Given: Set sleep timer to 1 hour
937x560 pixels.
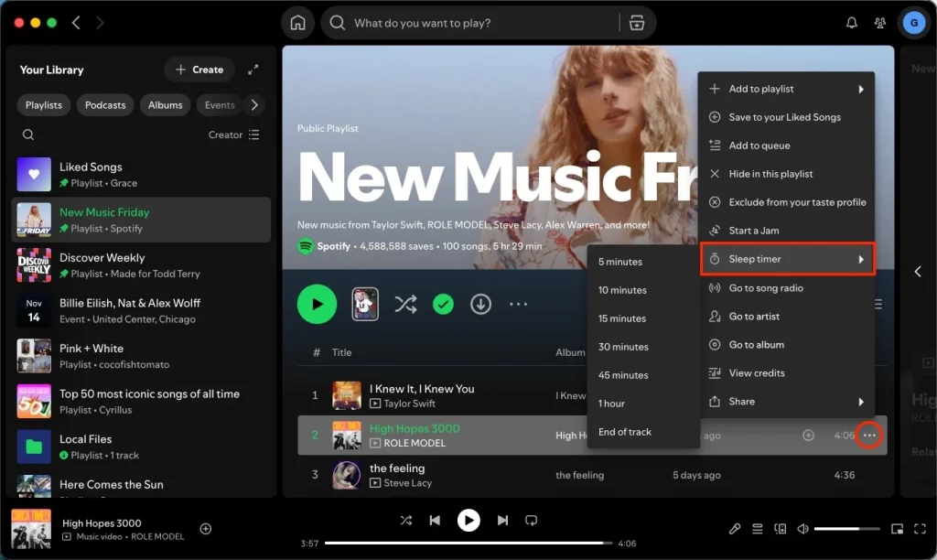Looking at the screenshot, I should point(643,404).
